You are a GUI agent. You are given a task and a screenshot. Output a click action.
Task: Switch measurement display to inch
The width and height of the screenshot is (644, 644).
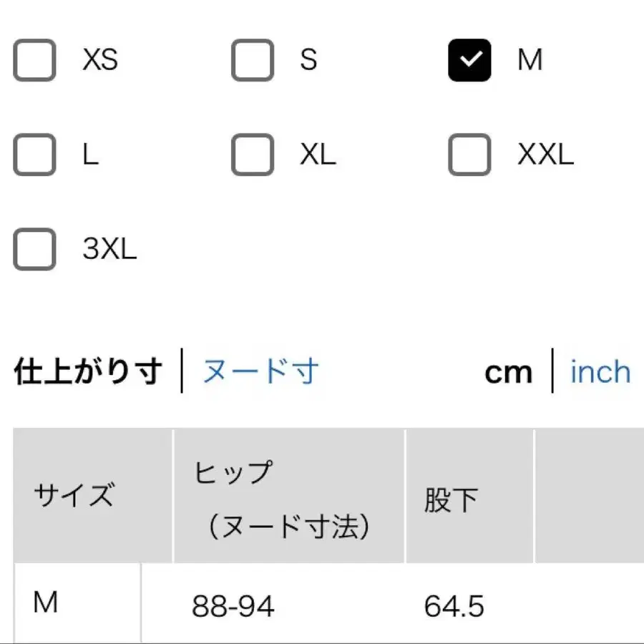(600, 371)
